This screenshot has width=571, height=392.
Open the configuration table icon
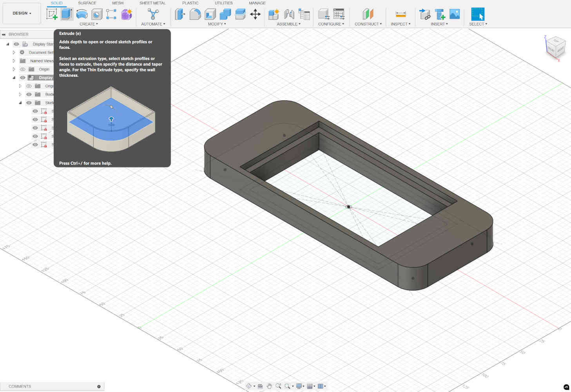339,15
